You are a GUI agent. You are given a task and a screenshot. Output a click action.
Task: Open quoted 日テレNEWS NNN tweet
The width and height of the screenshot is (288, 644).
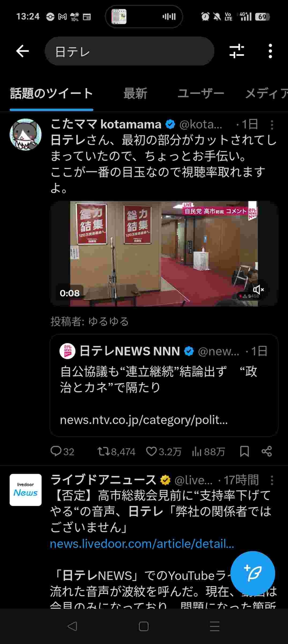(164, 385)
